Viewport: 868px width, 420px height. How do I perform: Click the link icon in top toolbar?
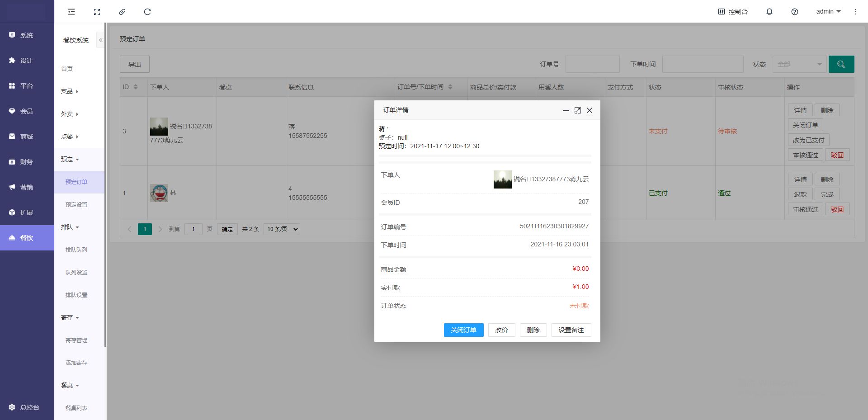coord(122,12)
